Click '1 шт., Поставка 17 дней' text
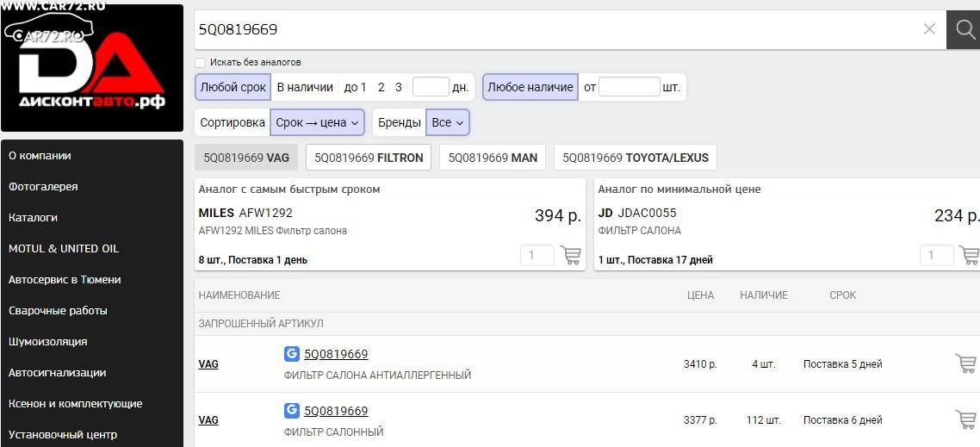Image resolution: width=980 pixels, height=447 pixels. pyautogui.click(x=655, y=259)
